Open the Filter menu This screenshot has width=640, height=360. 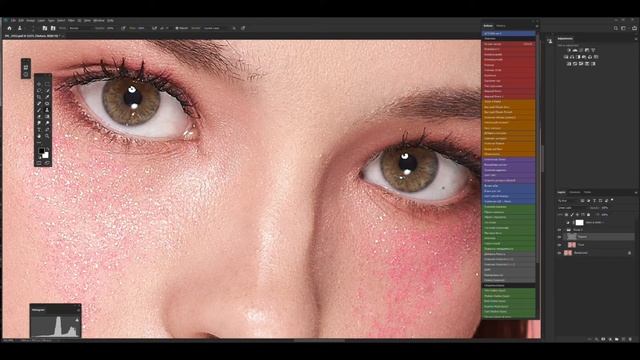click(x=71, y=20)
